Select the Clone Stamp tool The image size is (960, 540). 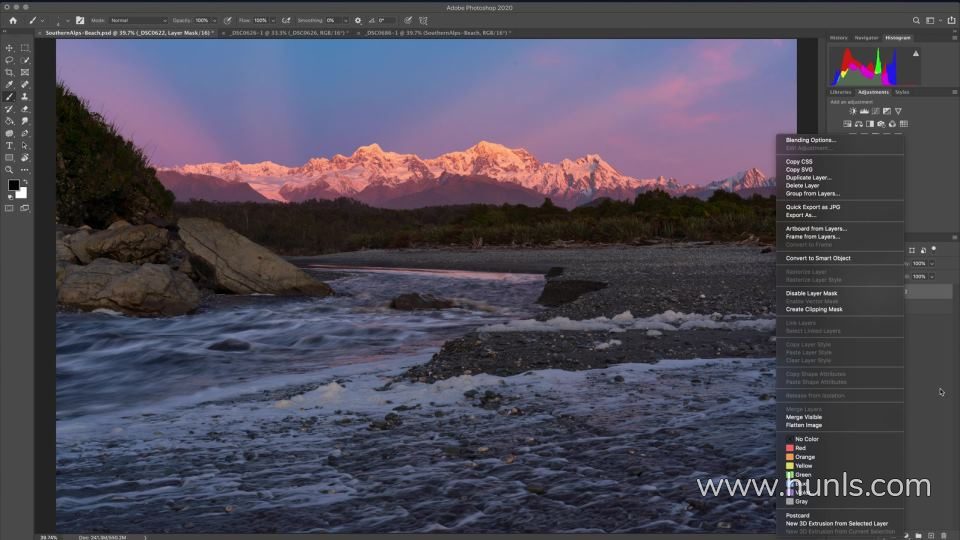pyautogui.click(x=25, y=97)
